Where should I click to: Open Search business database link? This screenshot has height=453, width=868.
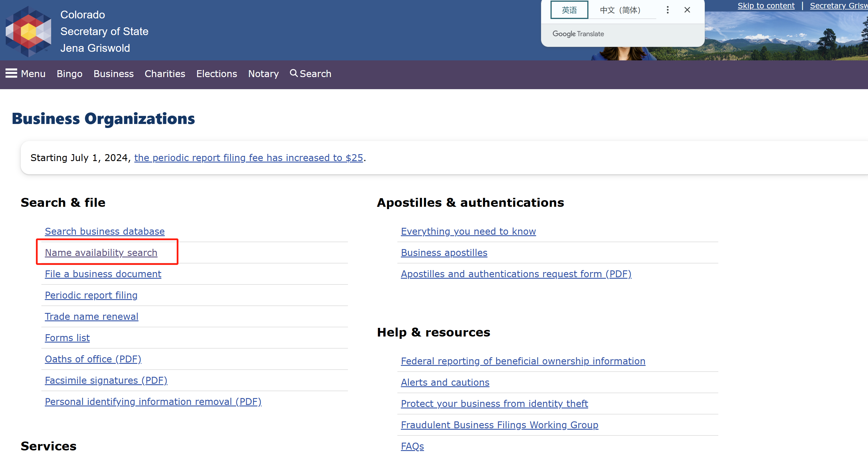[105, 232]
